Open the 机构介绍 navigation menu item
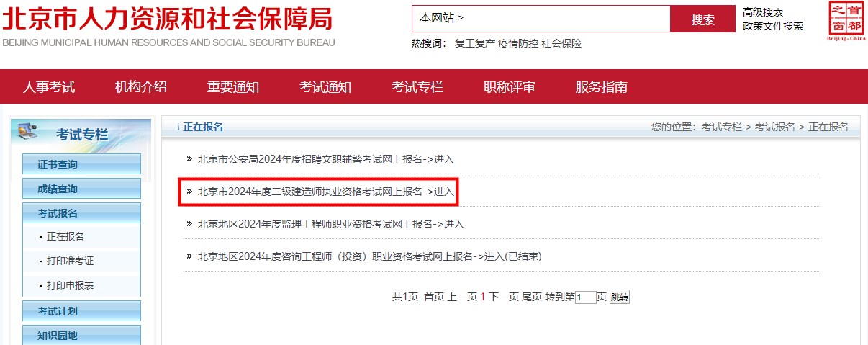868x345 pixels. tap(141, 87)
